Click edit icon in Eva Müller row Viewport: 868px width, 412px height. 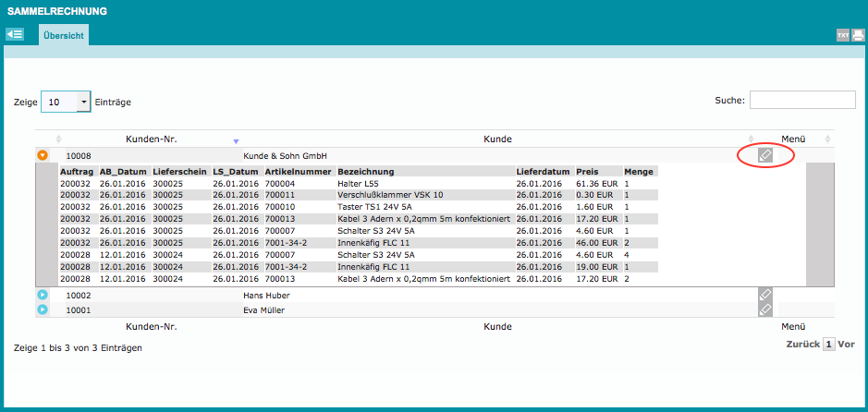click(x=764, y=310)
